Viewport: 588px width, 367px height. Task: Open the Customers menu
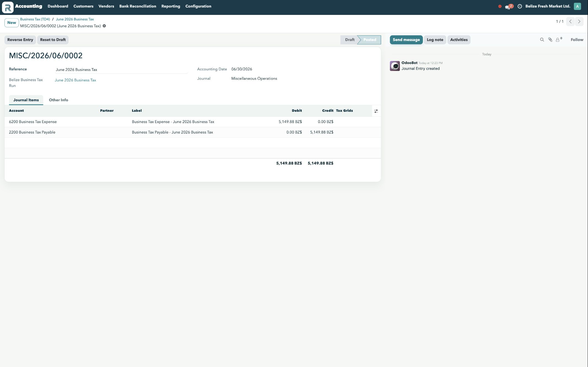[x=83, y=6]
